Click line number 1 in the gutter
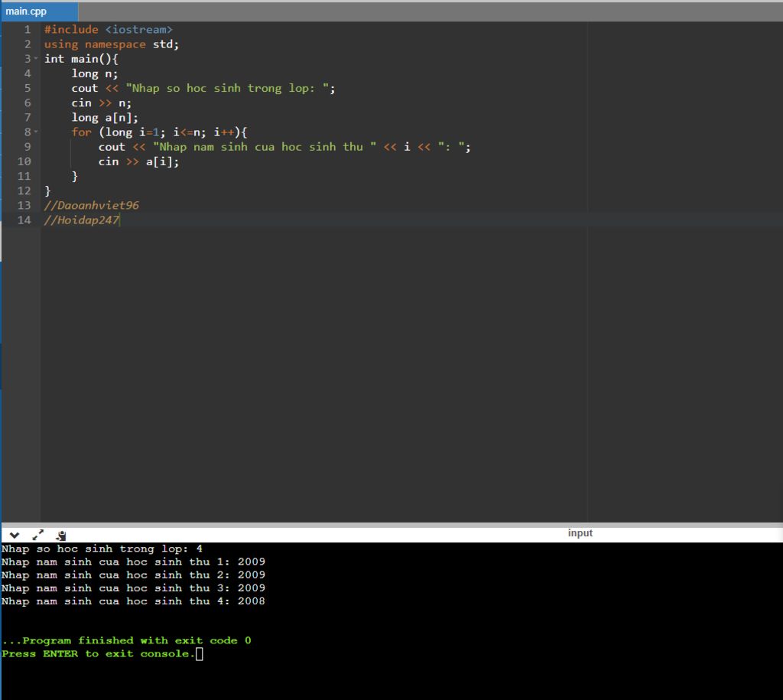 [28, 30]
